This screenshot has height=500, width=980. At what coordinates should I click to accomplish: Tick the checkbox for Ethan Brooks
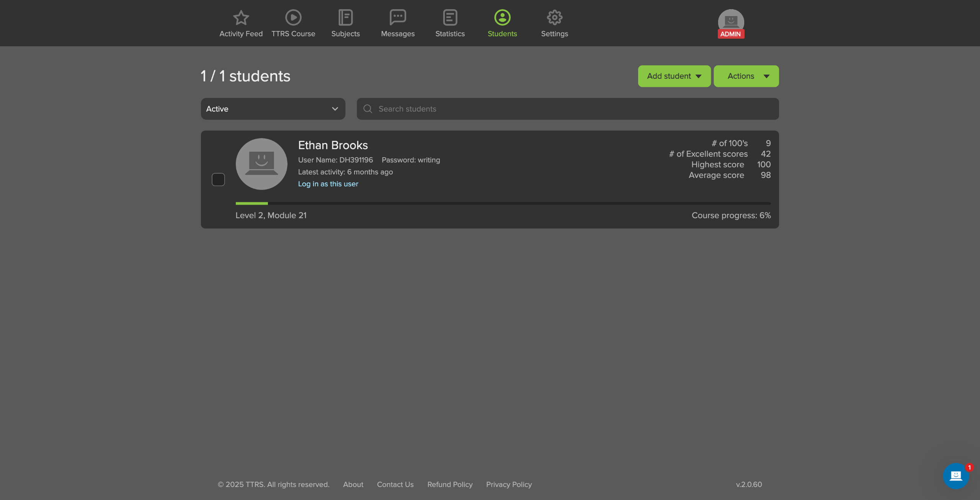pos(218,179)
